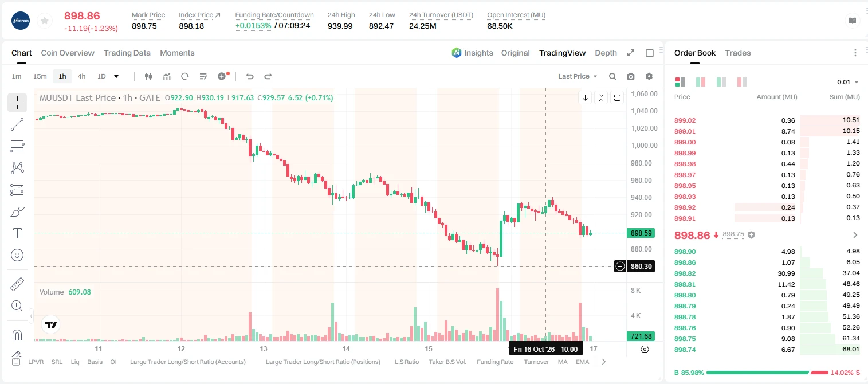The width and height of the screenshot is (868, 384).
Task: Pick the trend line drawing tool
Action: 17,124
